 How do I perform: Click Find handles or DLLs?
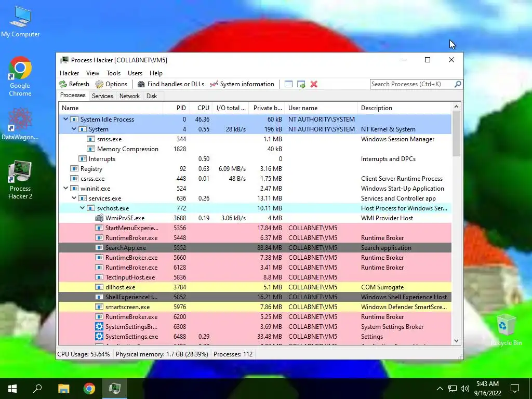tap(170, 84)
